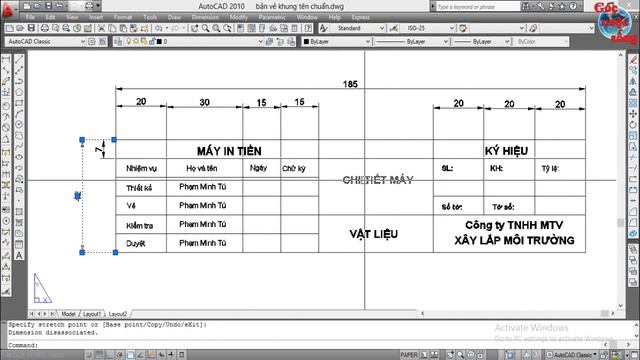
Task: Click the Communication Center wrench icon
Action: [540, 6]
